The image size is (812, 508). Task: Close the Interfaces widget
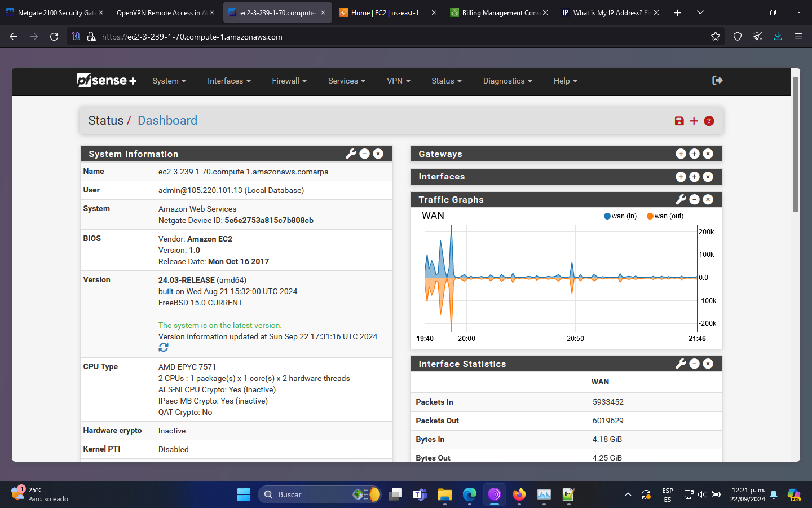click(708, 177)
